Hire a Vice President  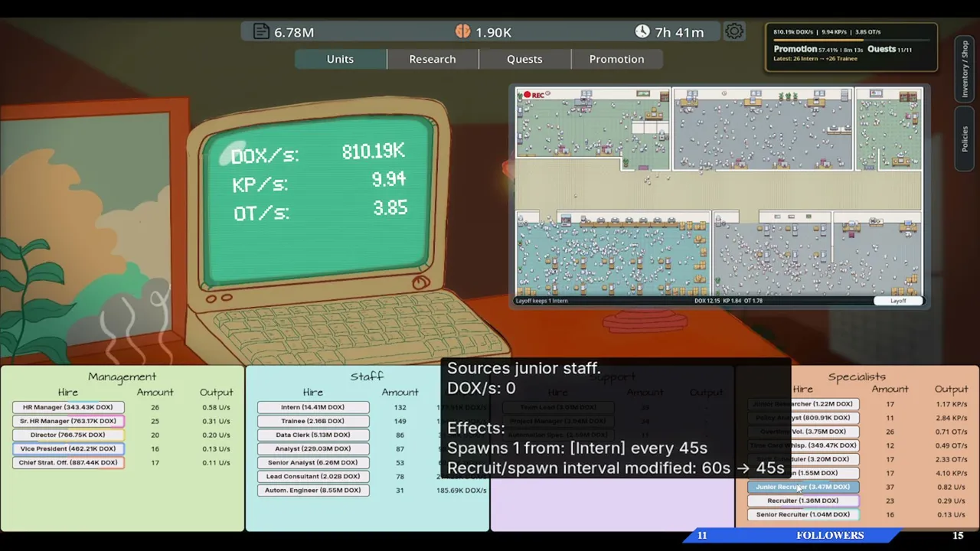click(68, 448)
